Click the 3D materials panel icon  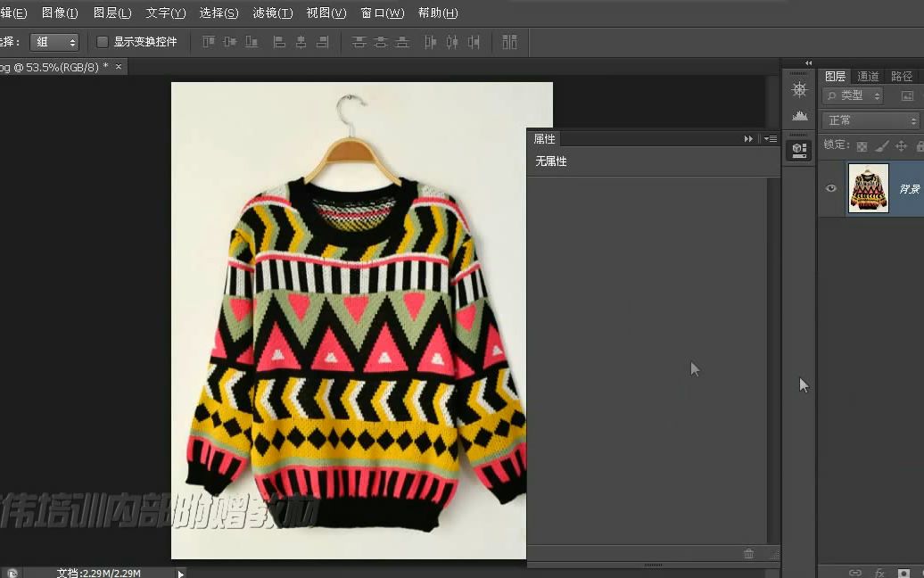click(799, 148)
